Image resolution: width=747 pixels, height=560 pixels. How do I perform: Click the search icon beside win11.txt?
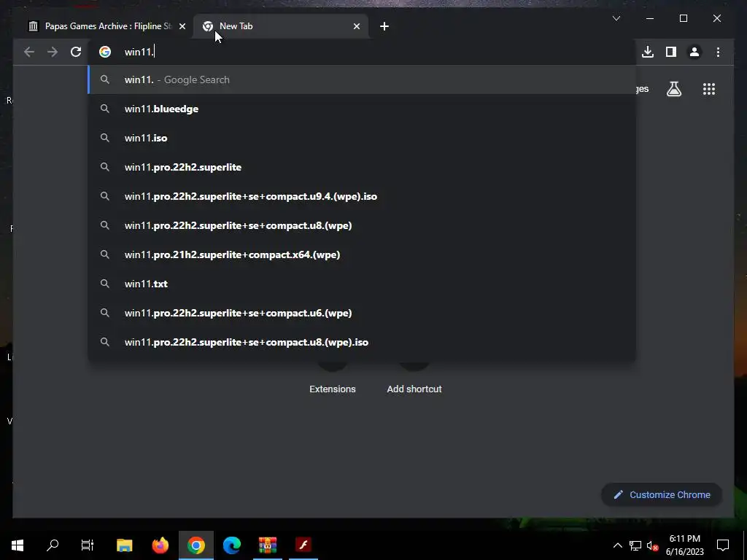pyautogui.click(x=105, y=284)
